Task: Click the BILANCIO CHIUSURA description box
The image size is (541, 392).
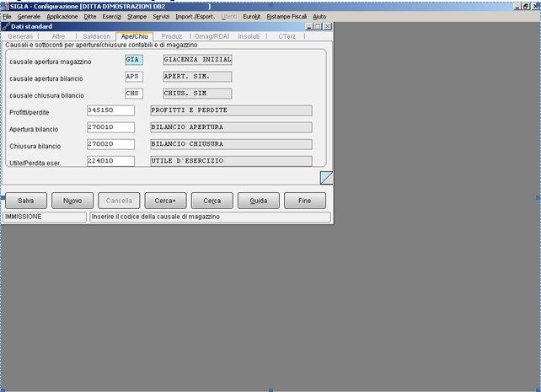Action: (x=231, y=144)
